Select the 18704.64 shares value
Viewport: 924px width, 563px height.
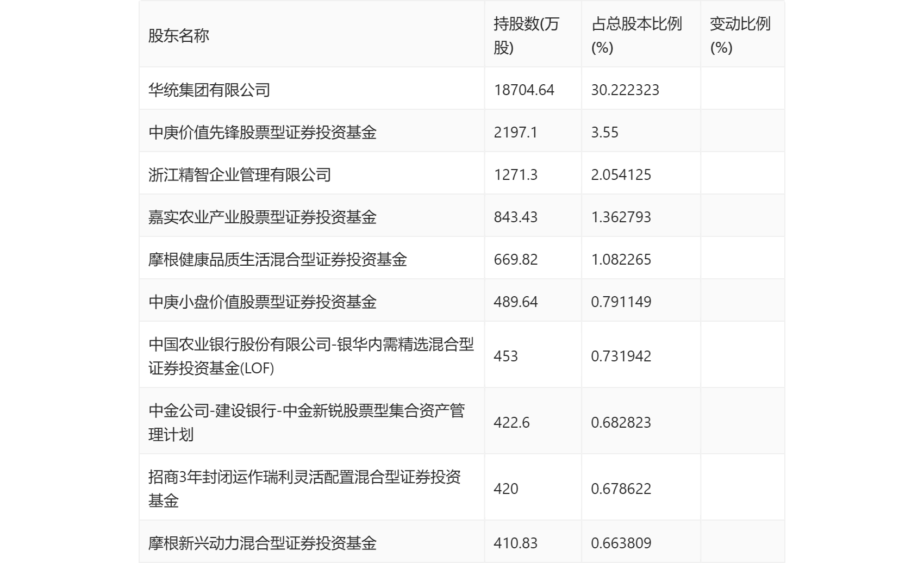tap(524, 90)
